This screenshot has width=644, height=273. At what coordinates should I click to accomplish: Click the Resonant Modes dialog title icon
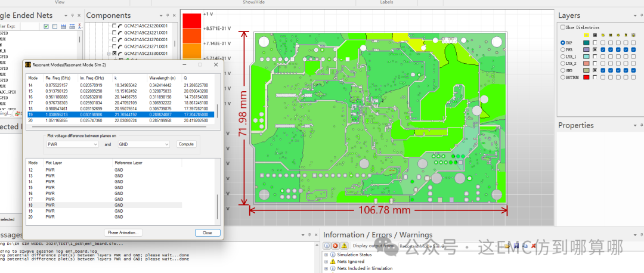(28, 65)
